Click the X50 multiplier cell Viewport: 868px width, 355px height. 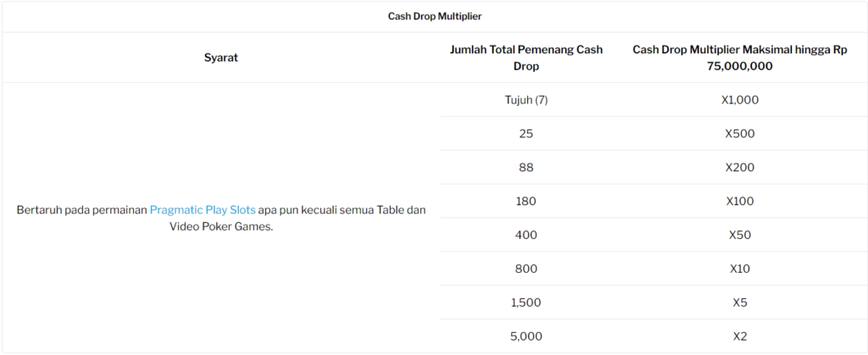739,235
